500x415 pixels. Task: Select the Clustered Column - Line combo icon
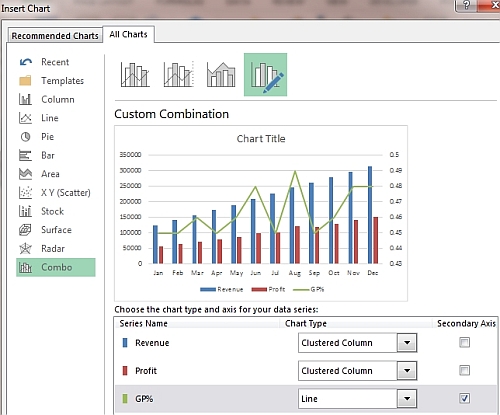pos(135,75)
